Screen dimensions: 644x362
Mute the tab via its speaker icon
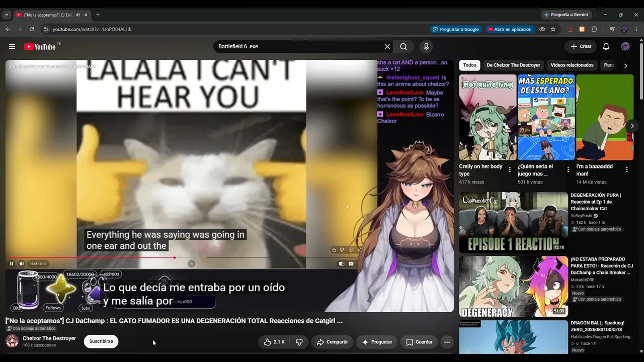coord(77,15)
